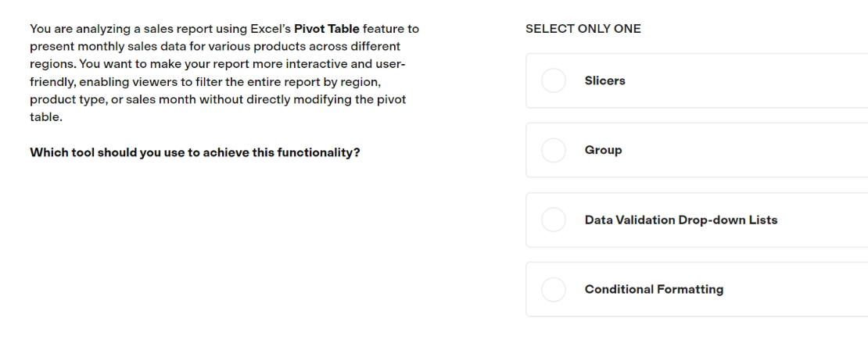This screenshot has height=343, width=868.
Task: Click the bold "Pivot Table" text
Action: 327,29
